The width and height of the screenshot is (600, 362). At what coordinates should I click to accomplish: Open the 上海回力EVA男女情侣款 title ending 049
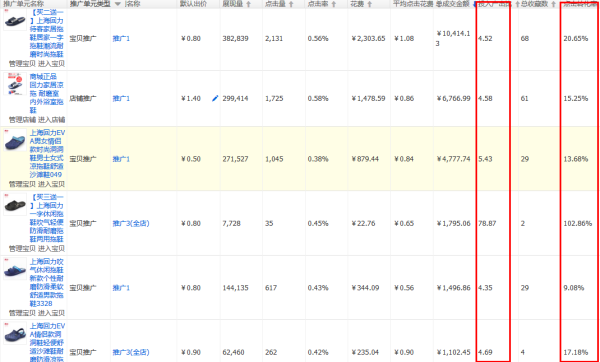point(47,154)
